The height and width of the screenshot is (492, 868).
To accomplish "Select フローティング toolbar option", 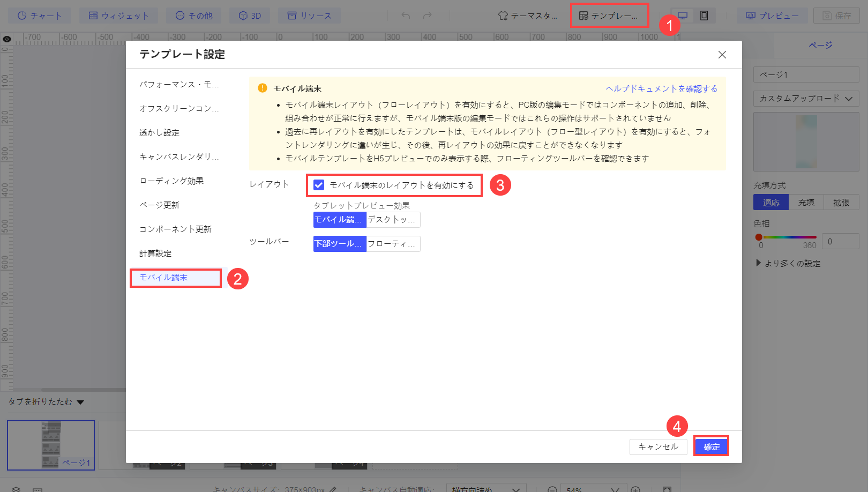I will tap(393, 244).
